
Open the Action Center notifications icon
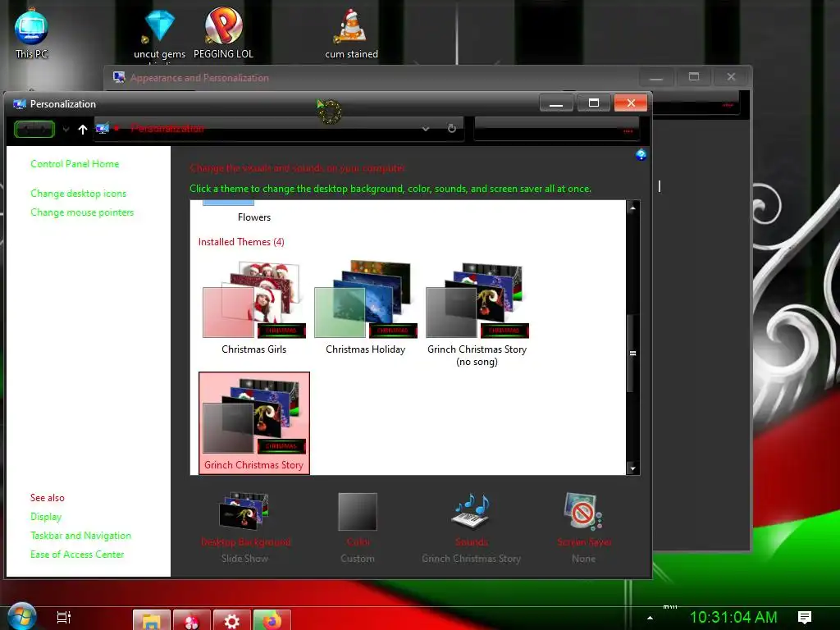coord(804,618)
